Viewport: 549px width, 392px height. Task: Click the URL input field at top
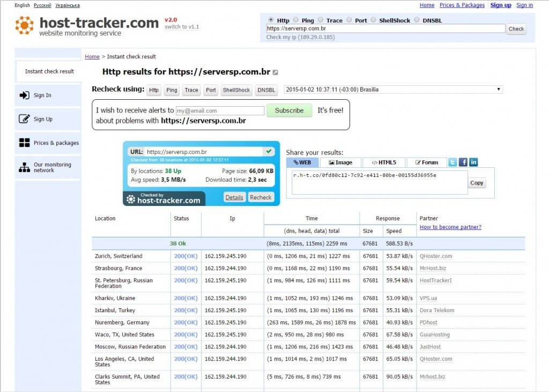tap(385, 29)
